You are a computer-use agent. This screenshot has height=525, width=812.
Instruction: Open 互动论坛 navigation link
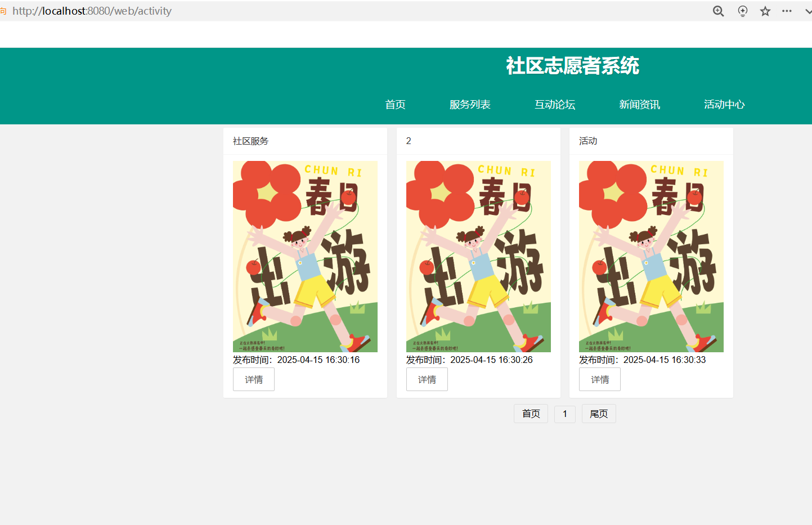pos(555,105)
